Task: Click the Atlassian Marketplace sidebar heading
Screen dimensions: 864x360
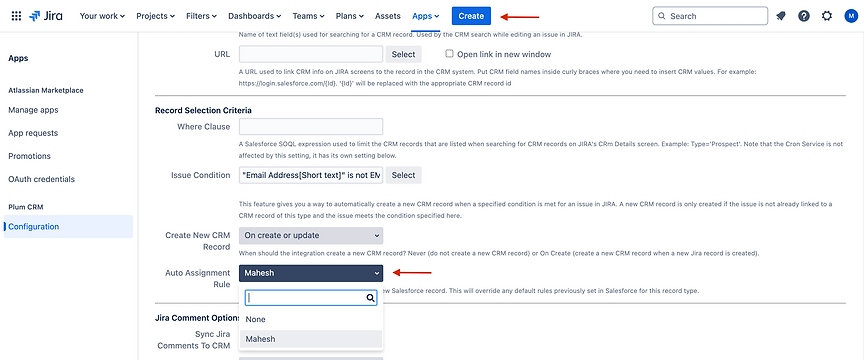Action: point(46,90)
